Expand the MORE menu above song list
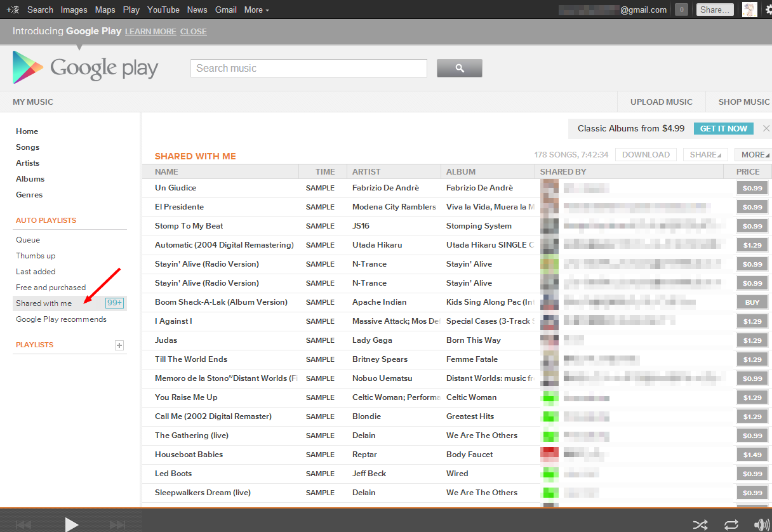The image size is (772, 532). 754,154
